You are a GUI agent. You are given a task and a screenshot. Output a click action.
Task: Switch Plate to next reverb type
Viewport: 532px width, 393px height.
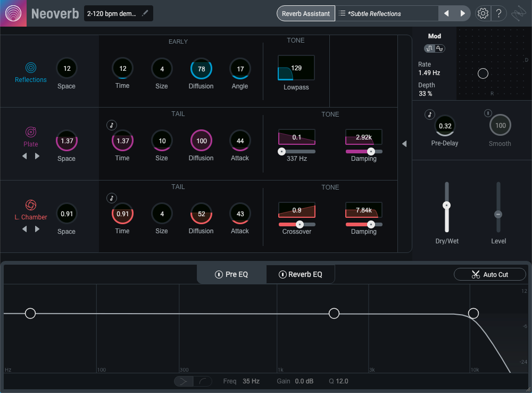coord(37,156)
